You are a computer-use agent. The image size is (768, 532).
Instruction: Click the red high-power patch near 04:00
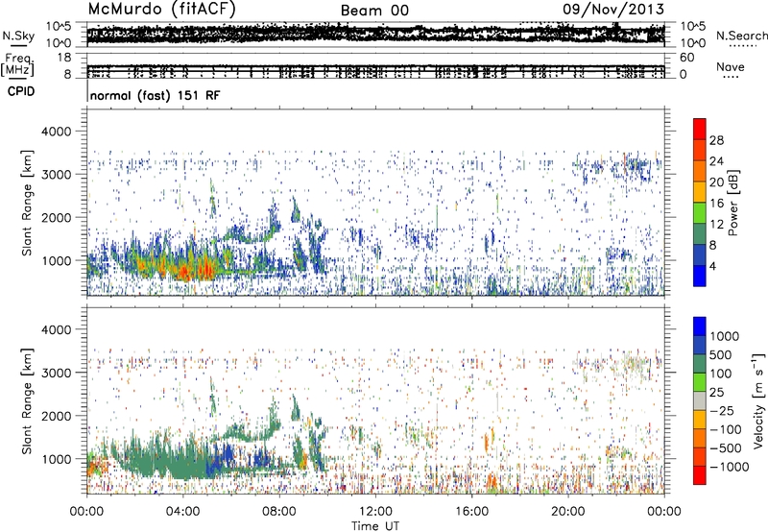point(185,273)
